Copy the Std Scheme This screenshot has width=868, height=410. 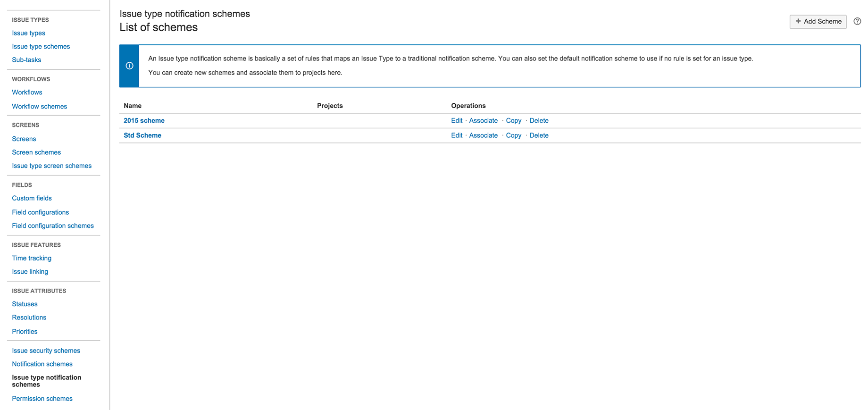513,135
